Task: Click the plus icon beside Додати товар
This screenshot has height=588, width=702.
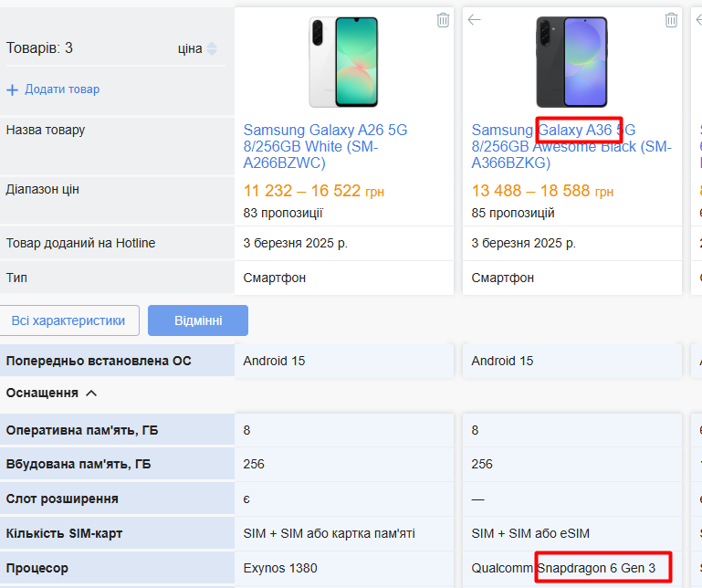Action: [12, 90]
